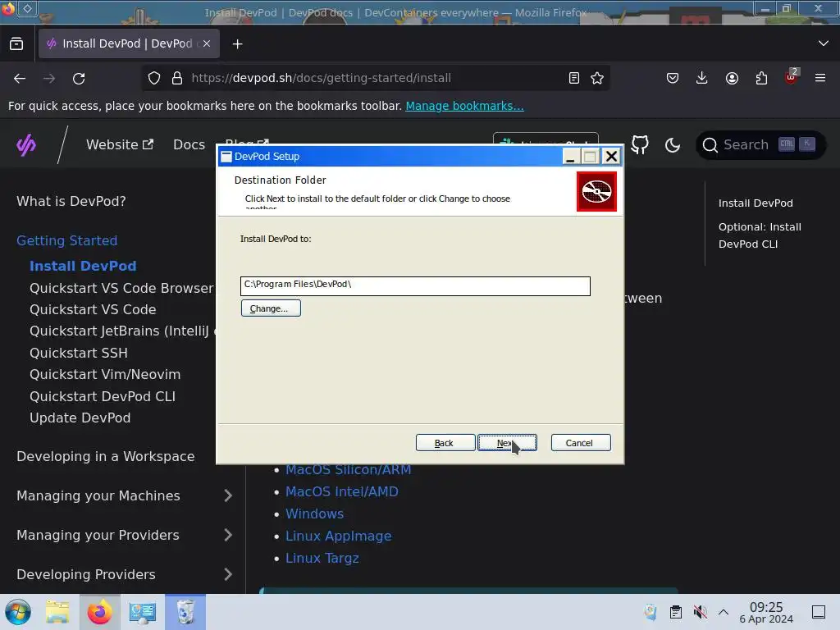Open the Recycle Bin taskbar icon
840x630 pixels.
click(x=185, y=612)
